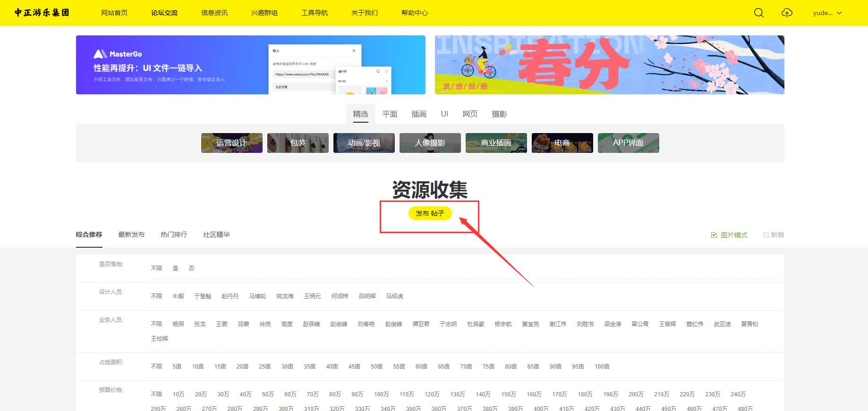This screenshot has width=868, height=411.
Task: Filter by designer 赵丹丹
Action: pos(230,296)
